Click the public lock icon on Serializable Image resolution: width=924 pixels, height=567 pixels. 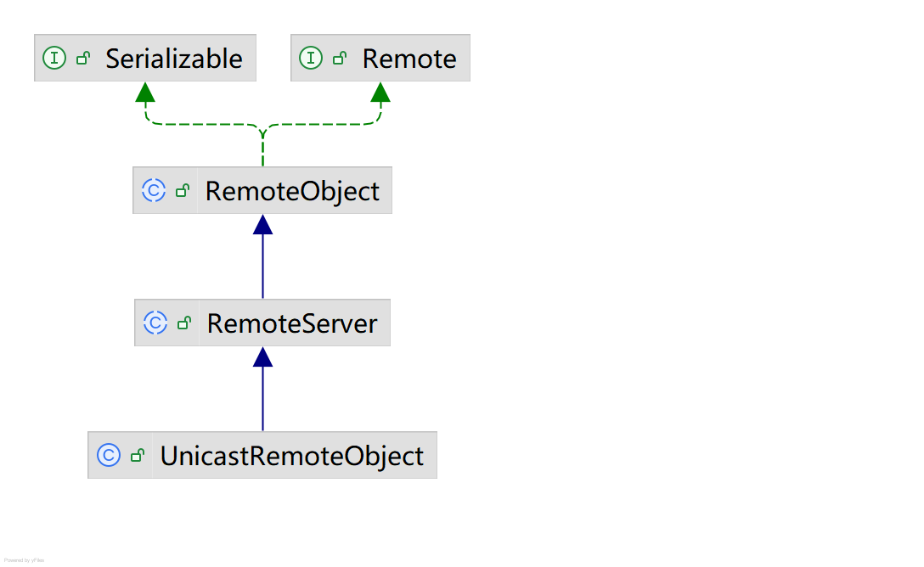(83, 59)
